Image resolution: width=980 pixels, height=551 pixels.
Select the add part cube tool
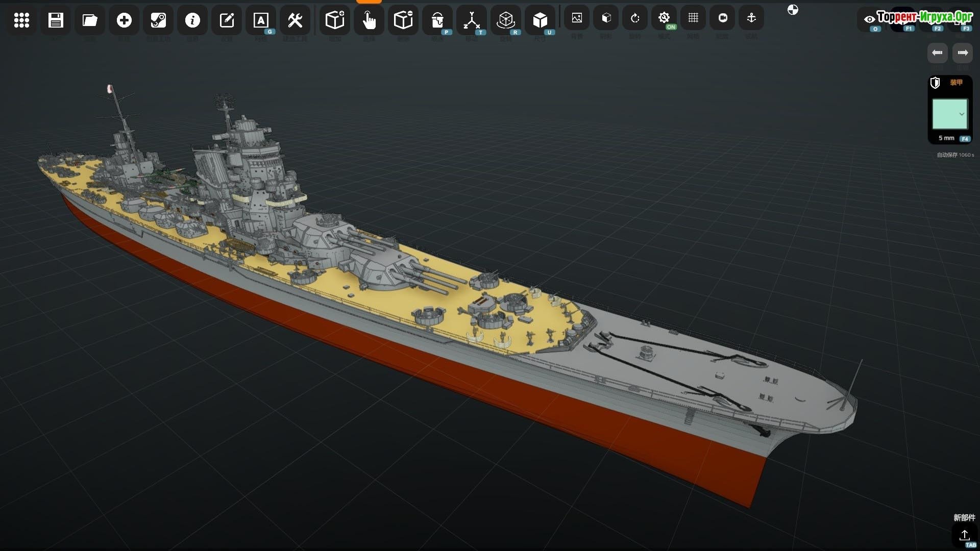[x=335, y=20]
